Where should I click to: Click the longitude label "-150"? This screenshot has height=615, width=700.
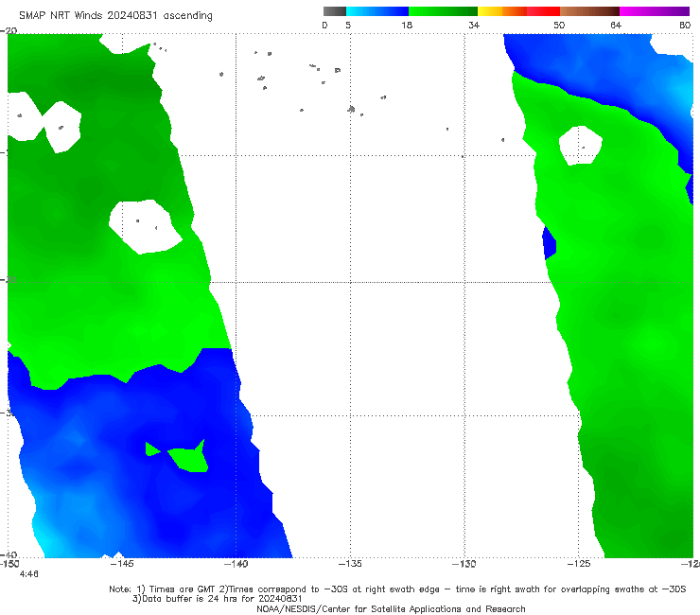click(x=9, y=564)
